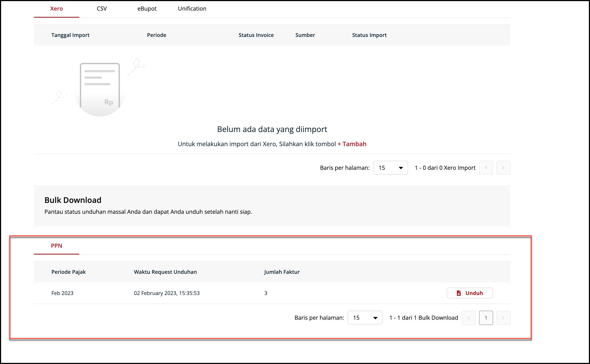Switch to the CSV tab

tap(102, 9)
